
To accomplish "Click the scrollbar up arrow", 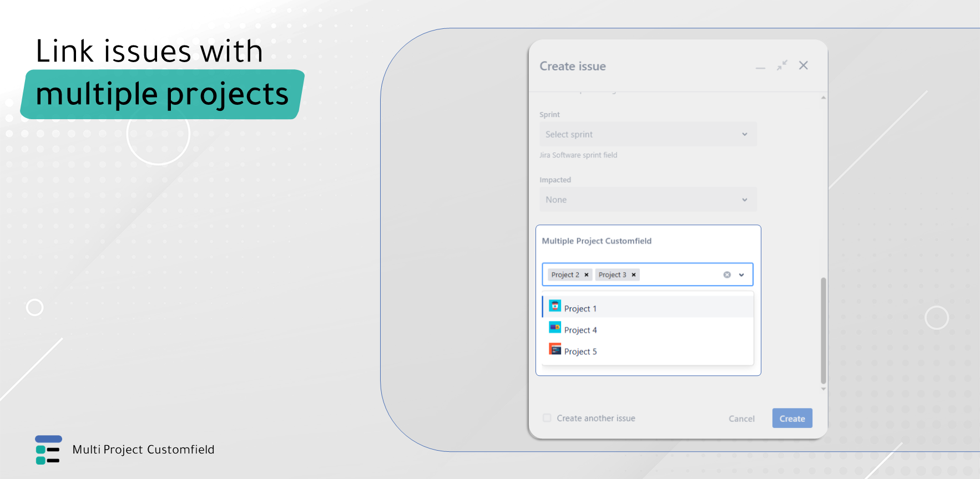I will 824,98.
